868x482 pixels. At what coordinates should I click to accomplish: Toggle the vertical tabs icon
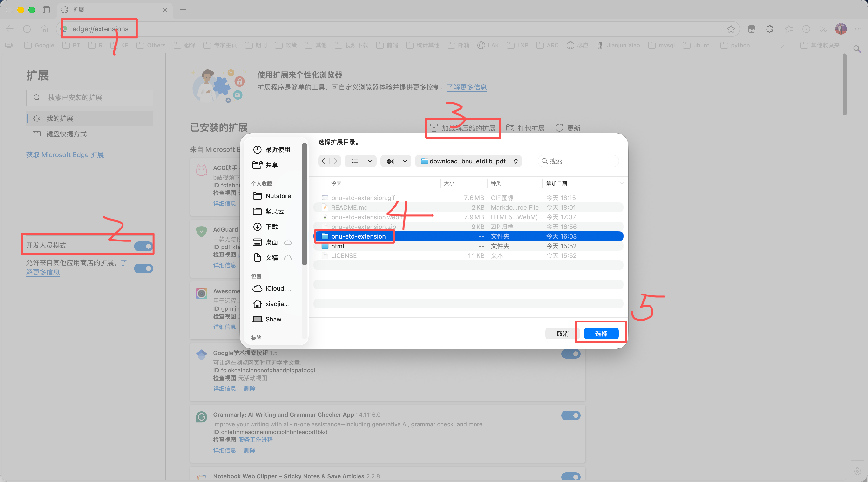click(46, 10)
